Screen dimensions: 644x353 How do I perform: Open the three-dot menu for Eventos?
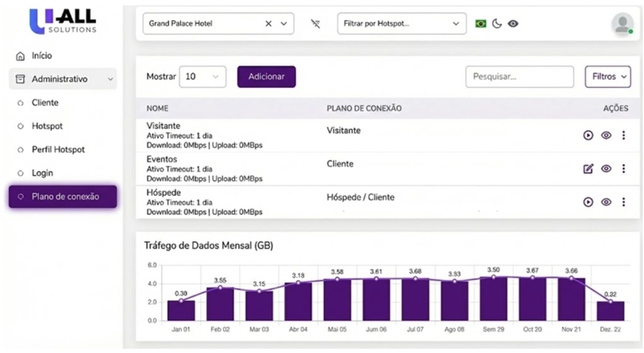click(x=623, y=169)
